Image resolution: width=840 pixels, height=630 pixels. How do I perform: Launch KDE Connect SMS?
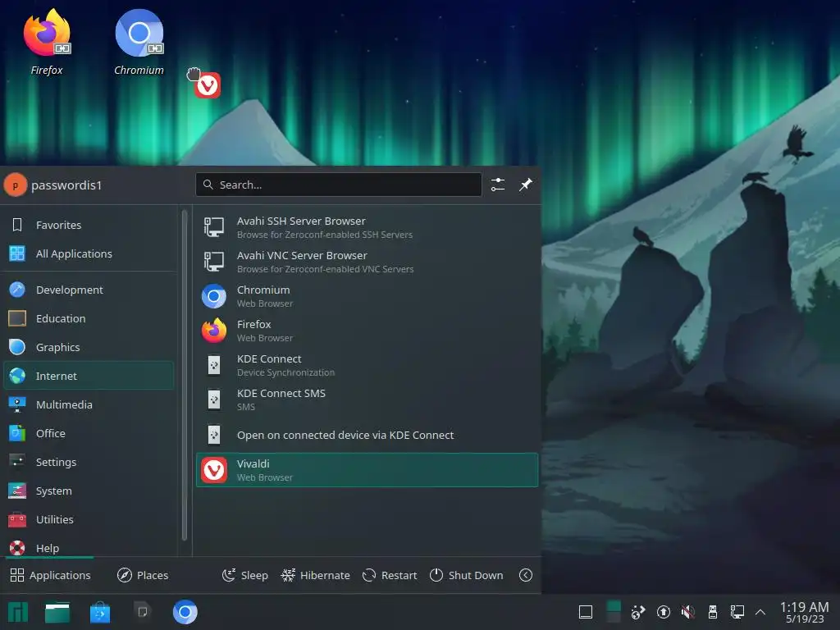367,399
